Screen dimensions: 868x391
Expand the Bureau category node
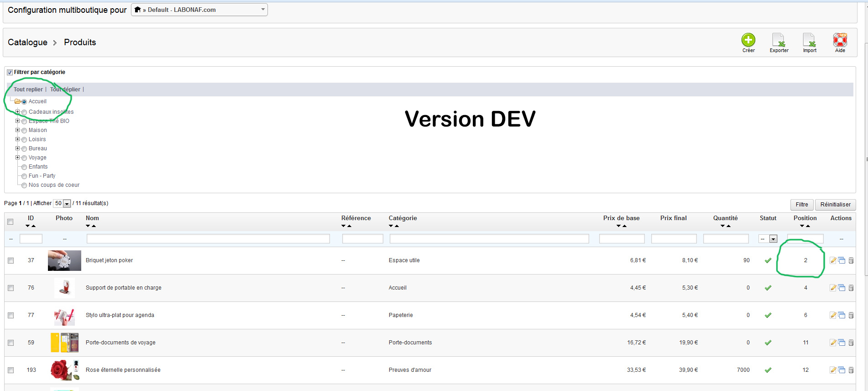[17, 148]
